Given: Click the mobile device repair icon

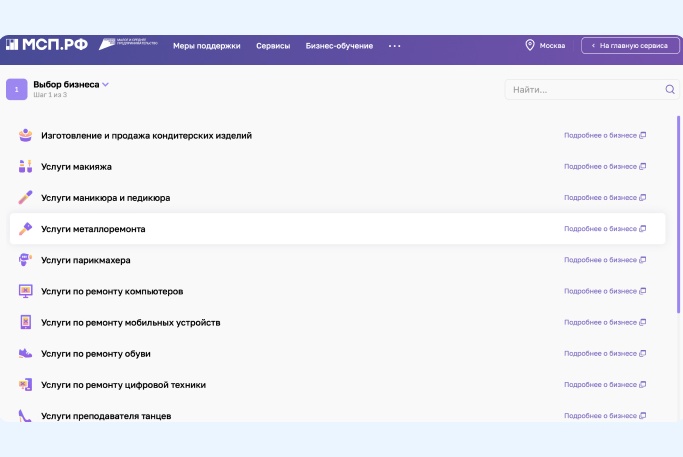Looking at the screenshot, I should pyautogui.click(x=26, y=323).
